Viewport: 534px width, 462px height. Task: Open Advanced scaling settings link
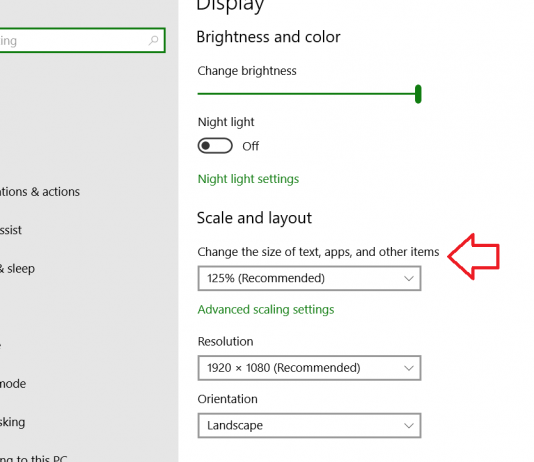pos(266,309)
